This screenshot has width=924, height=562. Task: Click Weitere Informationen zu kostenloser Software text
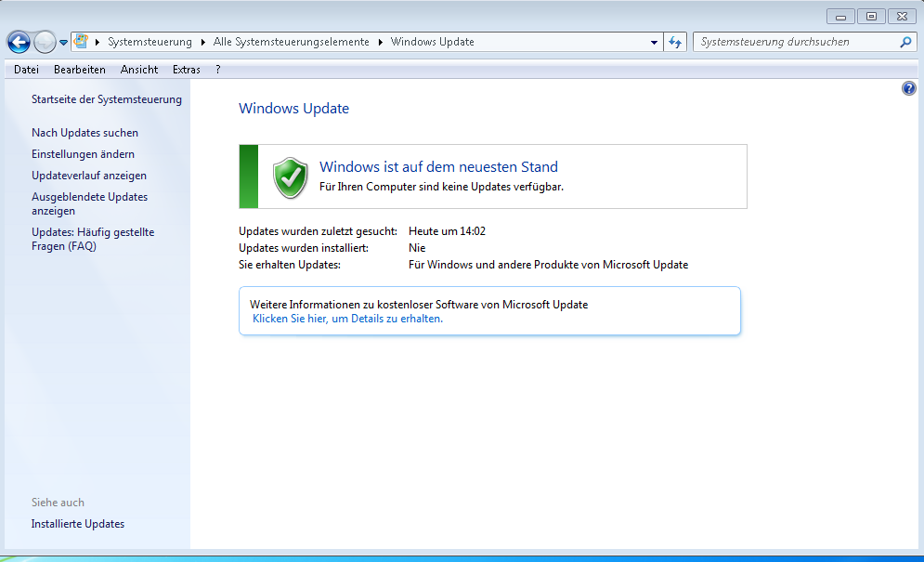[419, 305]
